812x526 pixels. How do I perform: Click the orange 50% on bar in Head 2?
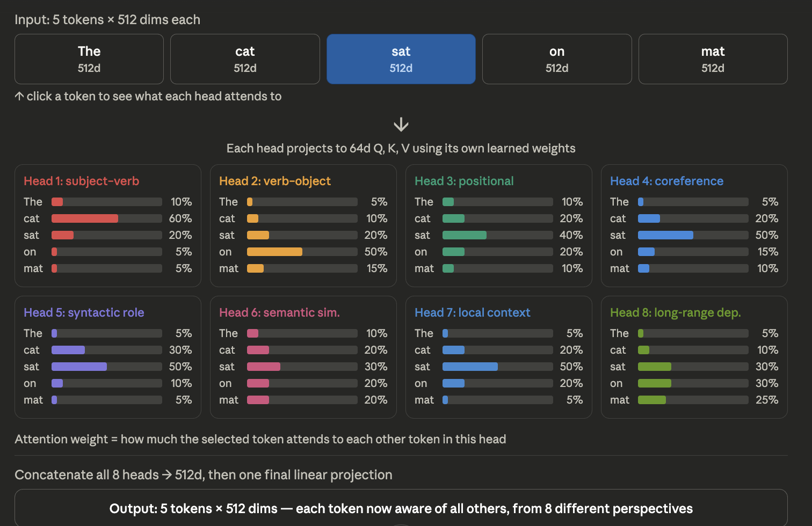click(x=274, y=252)
